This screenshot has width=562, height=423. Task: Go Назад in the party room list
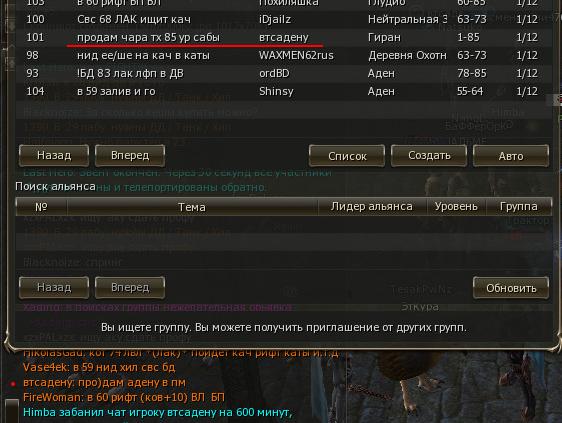tap(54, 156)
